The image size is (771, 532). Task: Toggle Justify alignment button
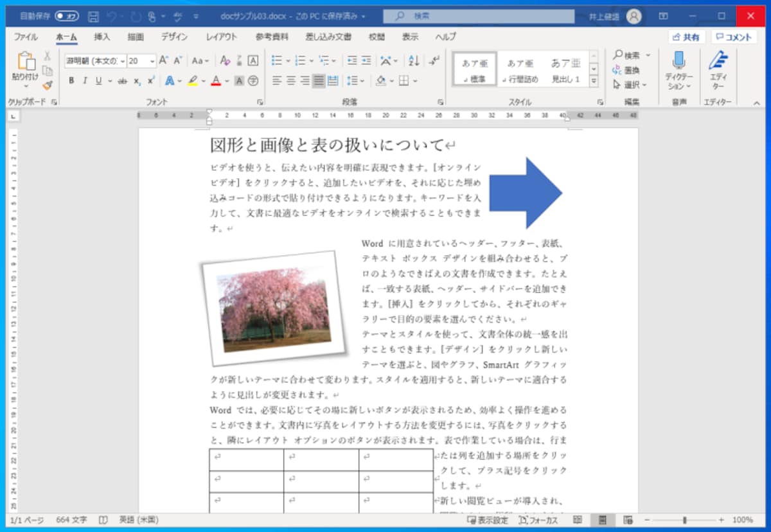click(x=319, y=81)
